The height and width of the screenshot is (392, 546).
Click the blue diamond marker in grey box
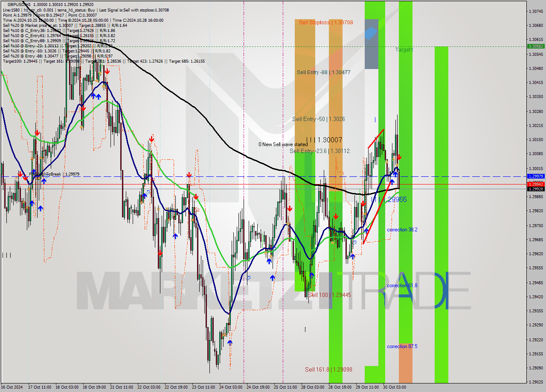tap(371, 33)
